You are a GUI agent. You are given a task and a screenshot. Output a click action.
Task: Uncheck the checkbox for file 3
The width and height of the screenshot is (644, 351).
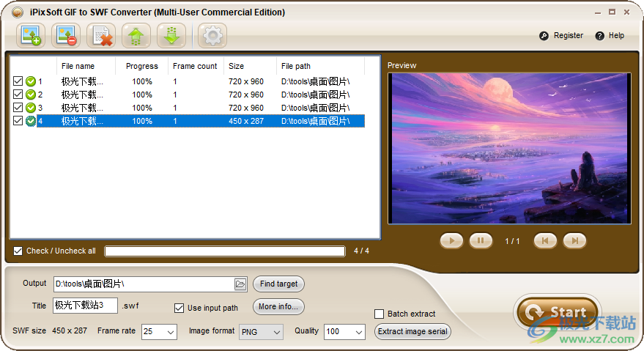(x=18, y=107)
